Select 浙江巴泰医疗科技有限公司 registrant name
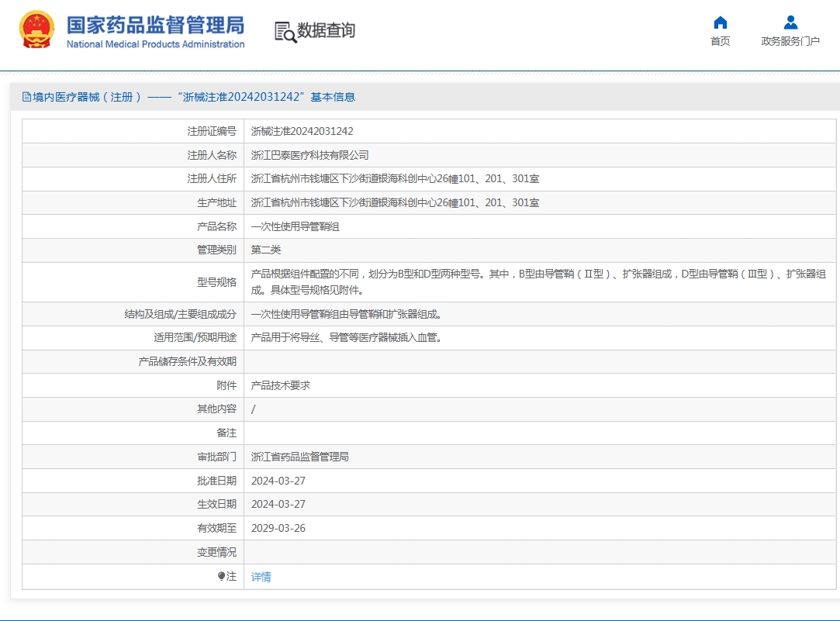Viewport: 840px width, 621px height. tap(309, 155)
